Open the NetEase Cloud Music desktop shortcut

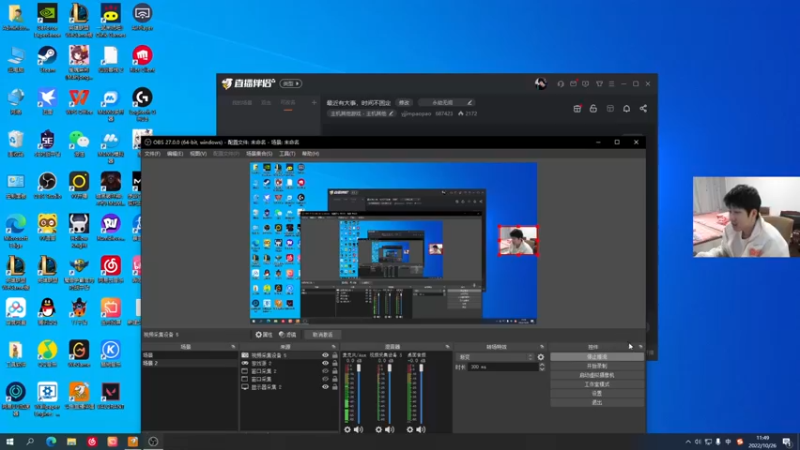pos(111,269)
